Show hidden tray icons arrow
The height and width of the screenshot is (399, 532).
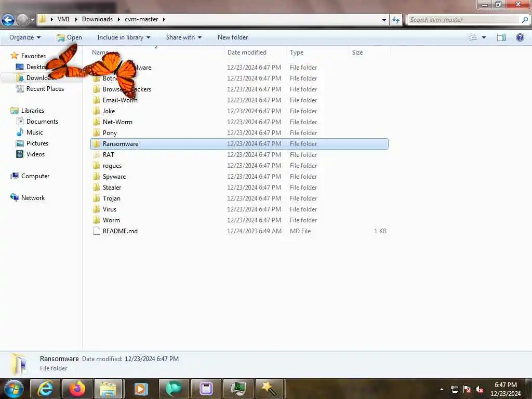pyautogui.click(x=442, y=389)
